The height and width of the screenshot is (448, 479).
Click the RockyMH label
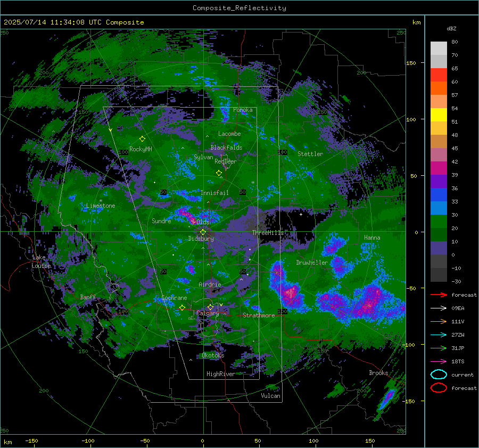[x=141, y=149]
